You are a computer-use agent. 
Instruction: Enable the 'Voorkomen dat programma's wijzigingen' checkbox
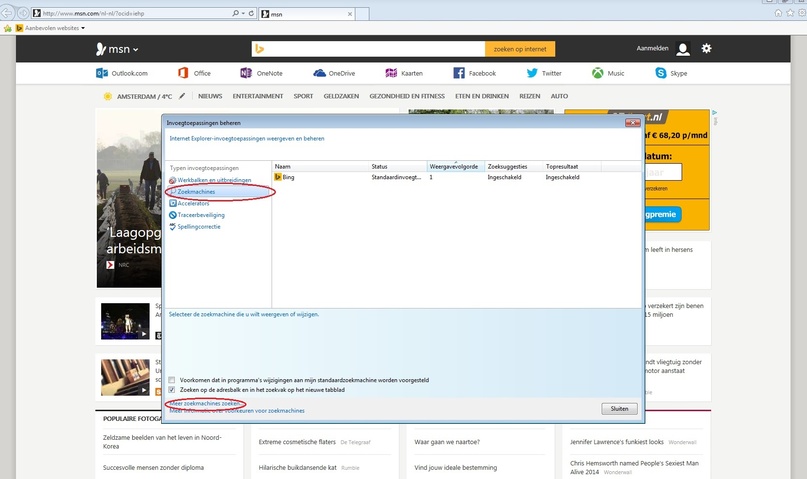(x=172, y=380)
